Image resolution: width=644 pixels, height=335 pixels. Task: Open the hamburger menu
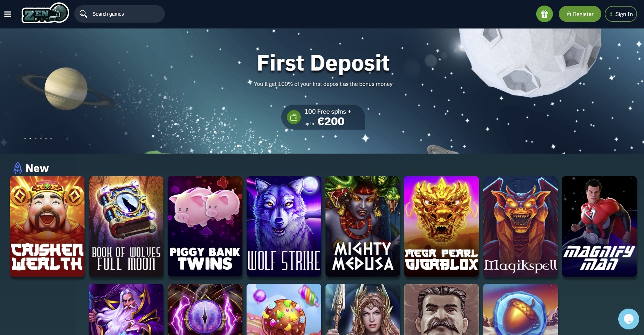pyautogui.click(x=8, y=14)
